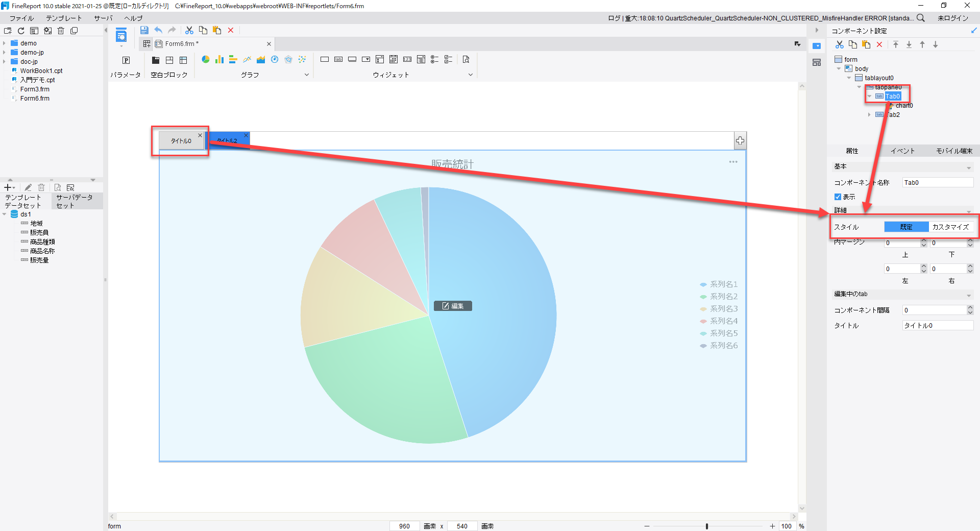This screenshot has width=980, height=531.
Task: Collapse the 基本 section in properties
Action: [x=969, y=168]
